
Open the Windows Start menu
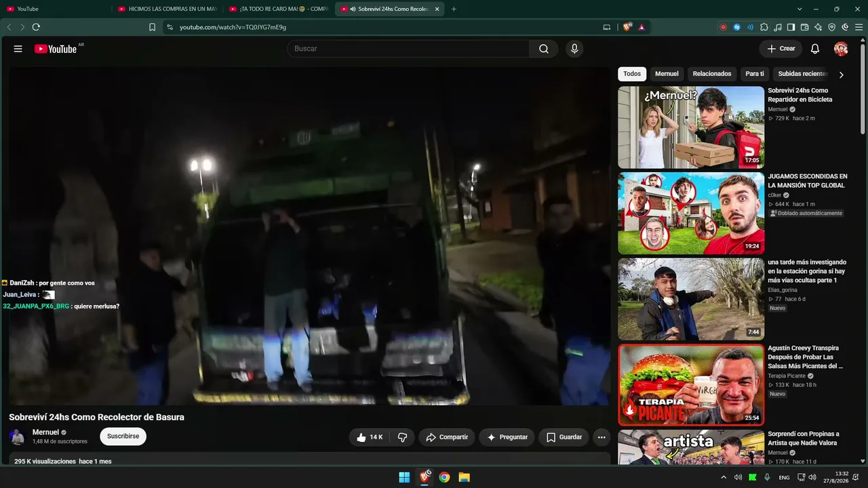point(404,477)
